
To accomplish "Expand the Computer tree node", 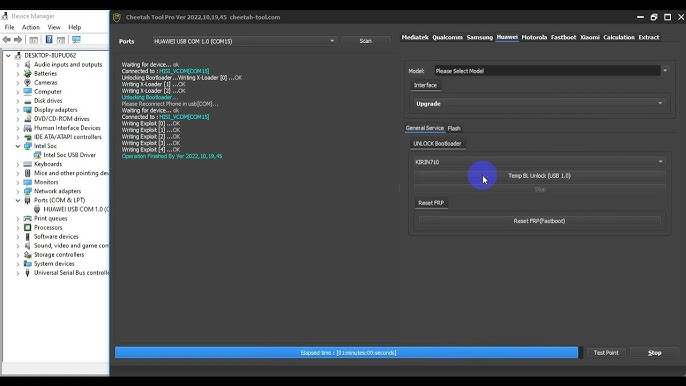I will tap(18, 91).
